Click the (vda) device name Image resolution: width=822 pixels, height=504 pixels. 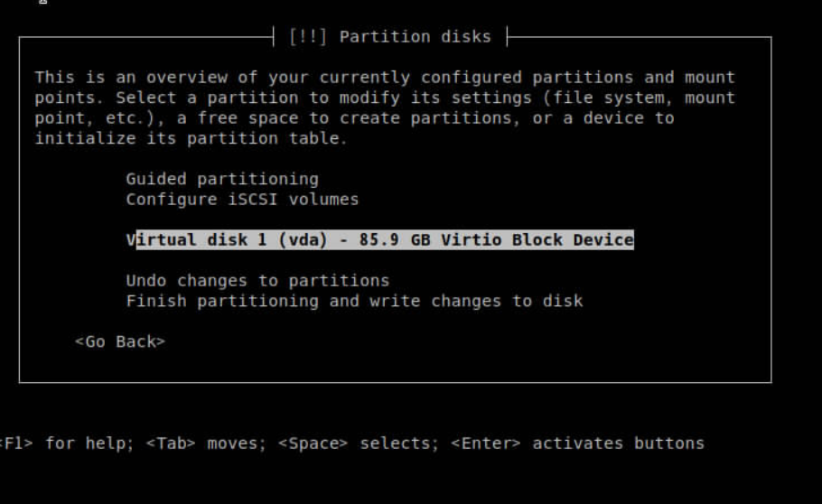coord(308,239)
